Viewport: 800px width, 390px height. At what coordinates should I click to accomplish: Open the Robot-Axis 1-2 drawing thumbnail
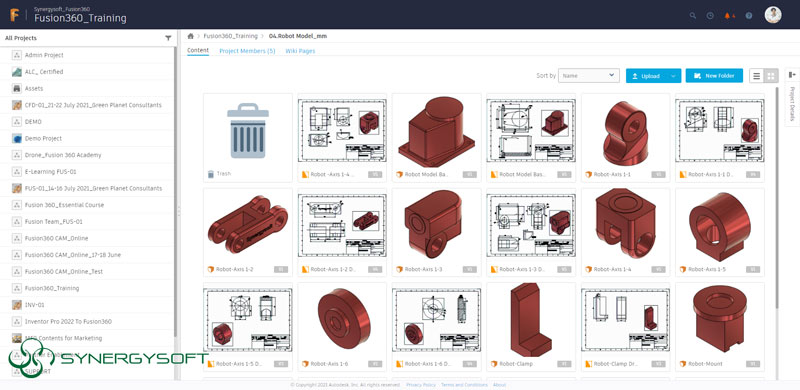click(x=342, y=225)
